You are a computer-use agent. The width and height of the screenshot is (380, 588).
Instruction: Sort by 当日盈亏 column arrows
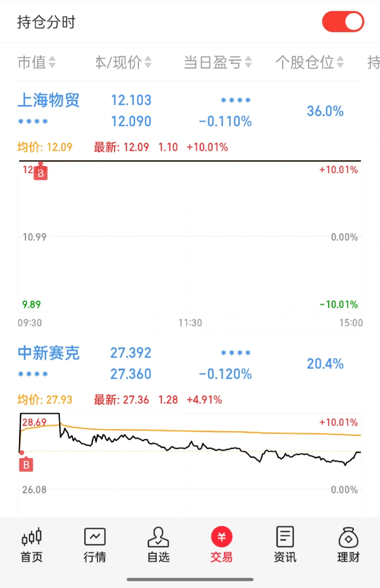pyautogui.click(x=248, y=62)
